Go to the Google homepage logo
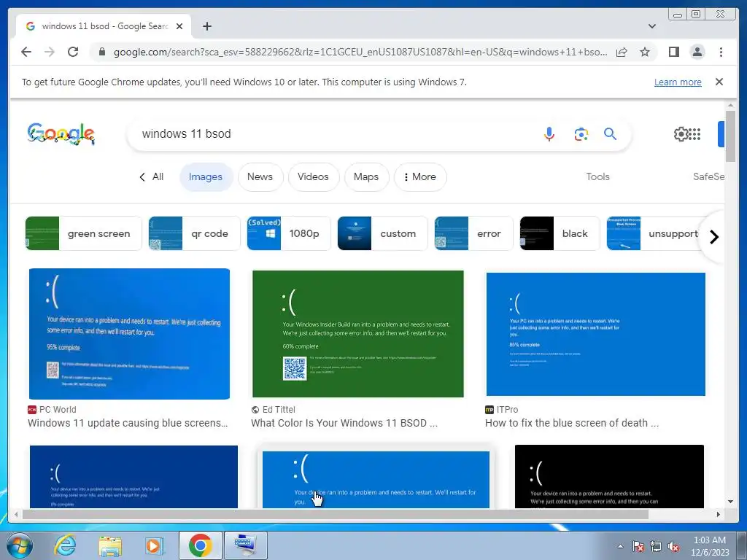 click(61, 134)
